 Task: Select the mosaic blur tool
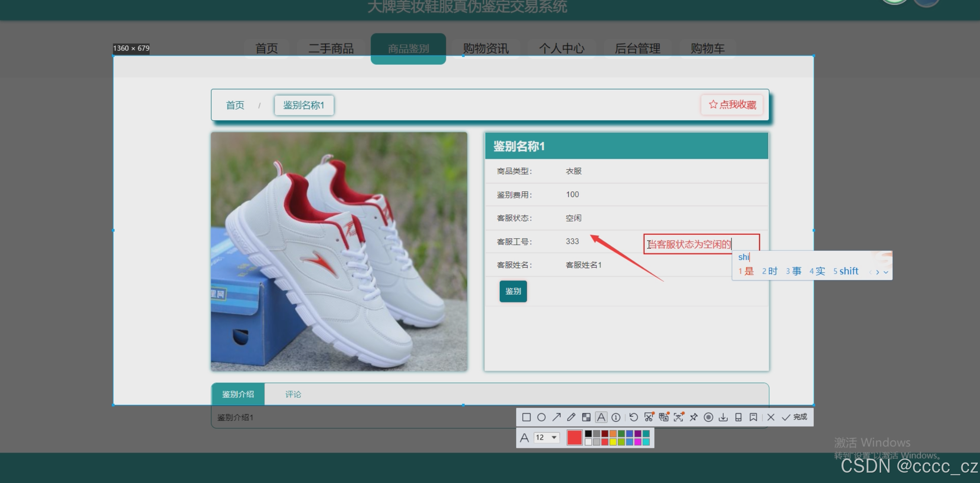[586, 417]
